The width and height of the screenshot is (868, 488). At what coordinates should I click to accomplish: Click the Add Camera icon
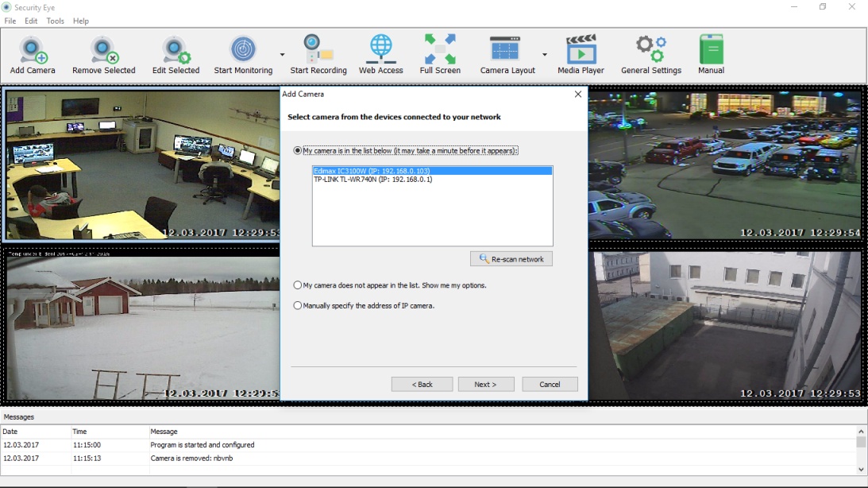[32, 49]
